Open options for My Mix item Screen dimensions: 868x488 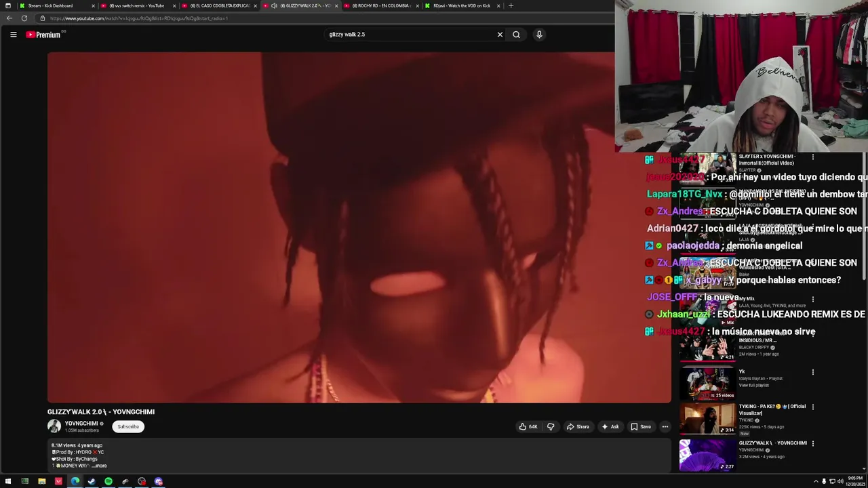click(x=812, y=299)
